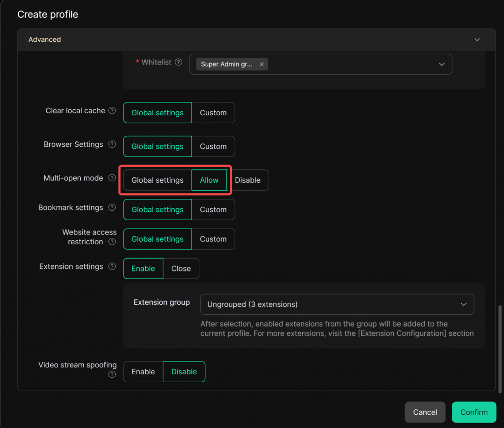Click the Confirm button

click(x=473, y=412)
